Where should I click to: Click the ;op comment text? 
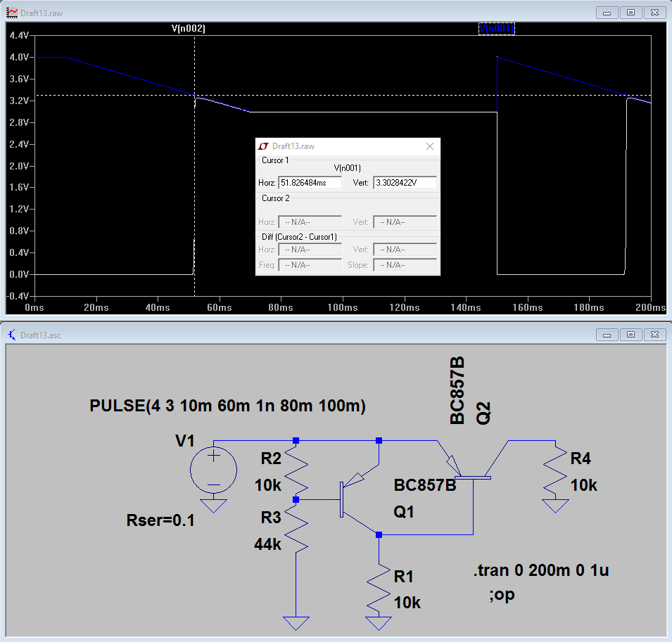click(502, 595)
